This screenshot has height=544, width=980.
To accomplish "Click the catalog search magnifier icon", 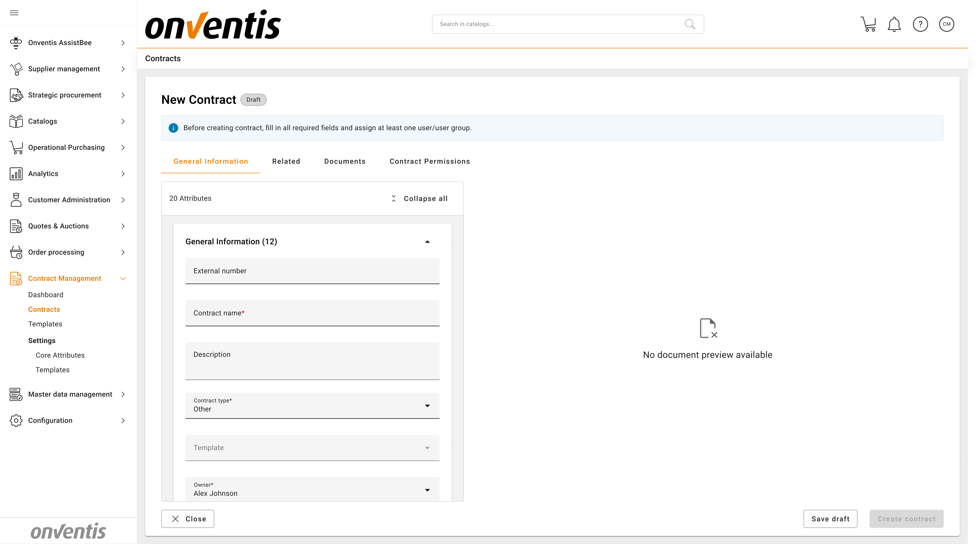I will [x=690, y=24].
